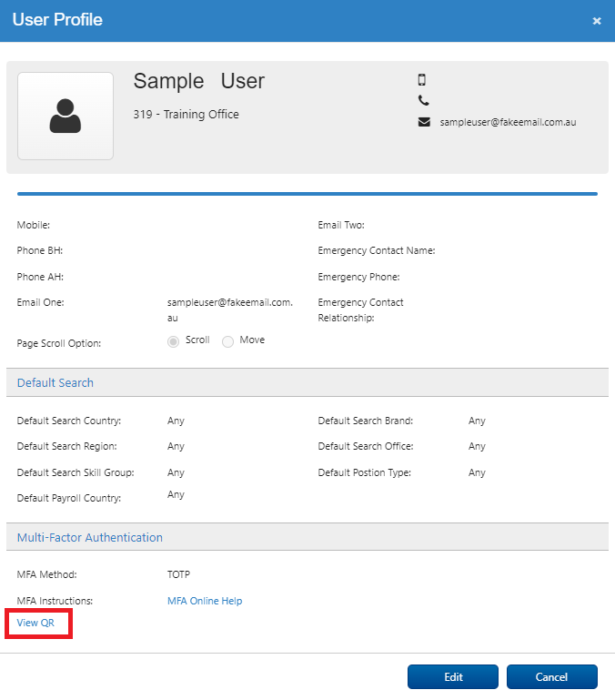Image resolution: width=615 pixels, height=700 pixels.
Task: Open the MFA Online Help link
Action: pyautogui.click(x=205, y=601)
